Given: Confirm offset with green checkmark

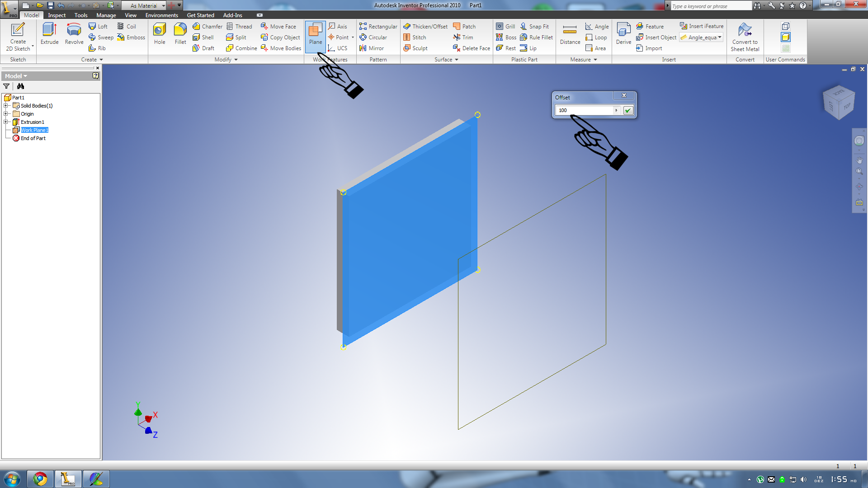Looking at the screenshot, I should coord(628,110).
